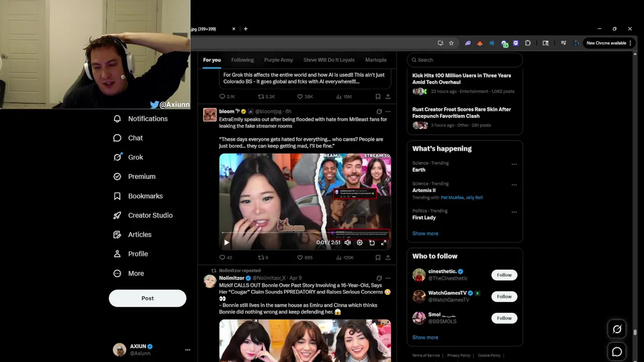Open the Chrome extensions puzzle icon
644x362 pixels.
point(528,43)
